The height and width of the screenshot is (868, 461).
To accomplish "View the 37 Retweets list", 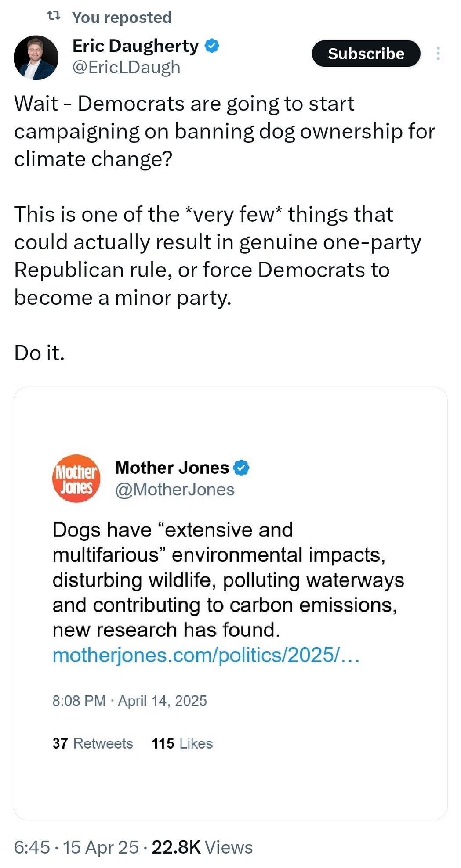I will coord(93,743).
